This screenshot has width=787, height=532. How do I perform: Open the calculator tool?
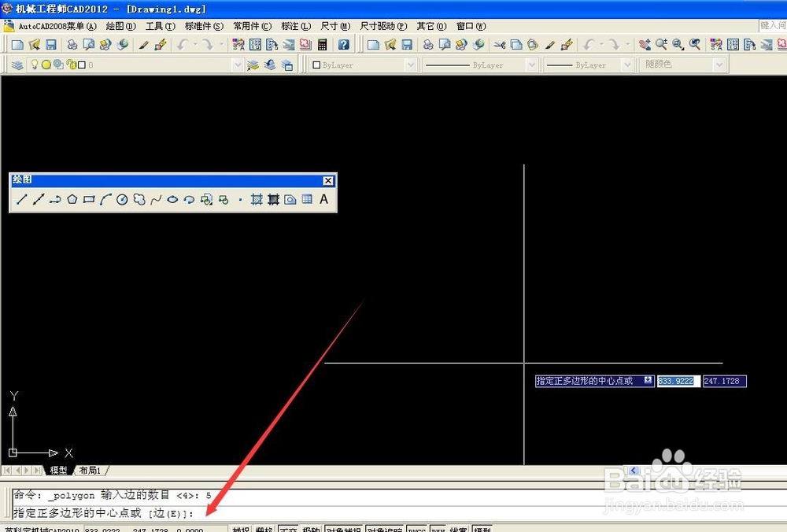(322, 45)
